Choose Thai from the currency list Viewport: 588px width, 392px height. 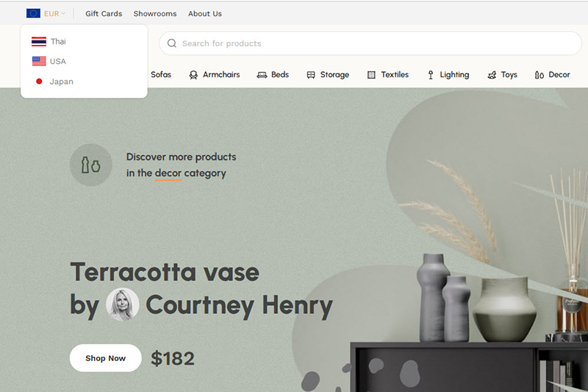57,42
